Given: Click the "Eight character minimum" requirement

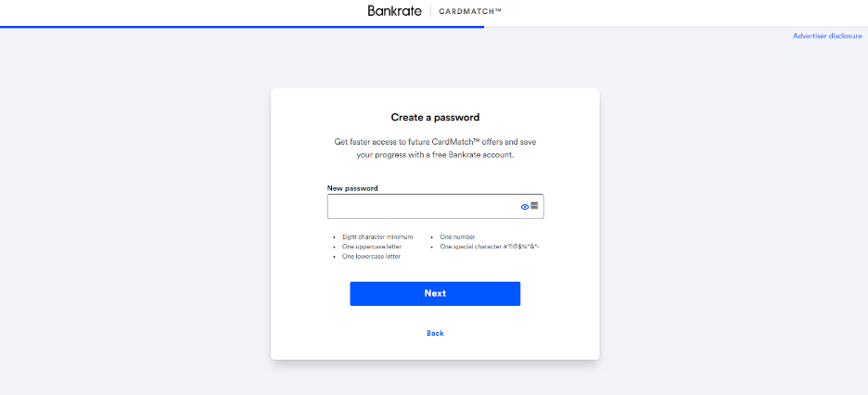Looking at the screenshot, I should (377, 237).
